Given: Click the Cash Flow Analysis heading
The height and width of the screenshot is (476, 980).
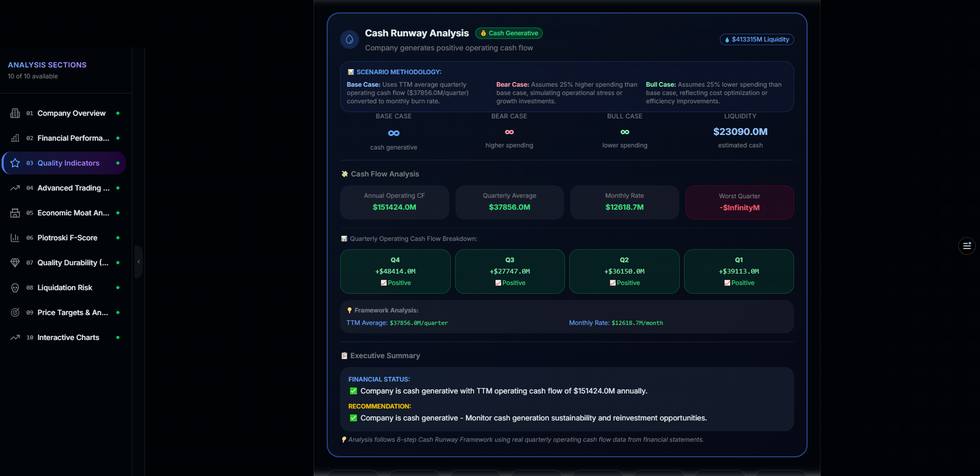Looking at the screenshot, I should [x=385, y=174].
